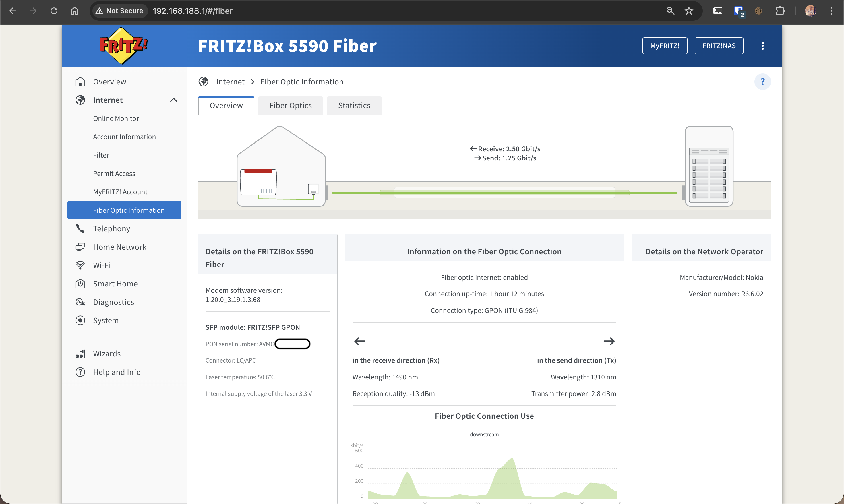Open the help question mark icon

[762, 82]
